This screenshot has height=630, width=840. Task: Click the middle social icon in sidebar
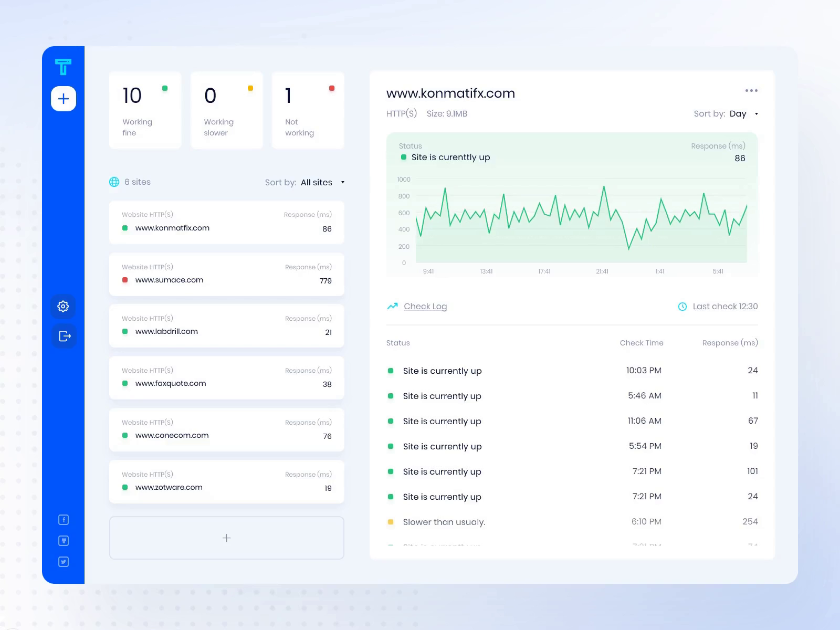(x=64, y=541)
